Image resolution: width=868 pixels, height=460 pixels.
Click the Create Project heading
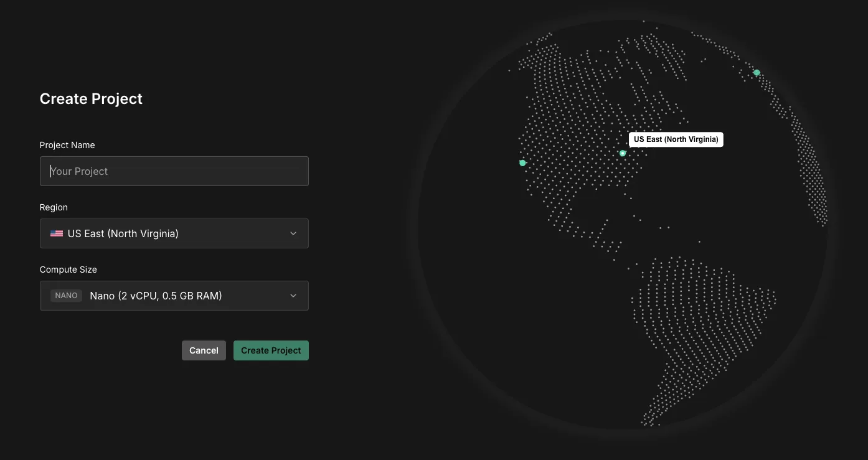click(91, 99)
